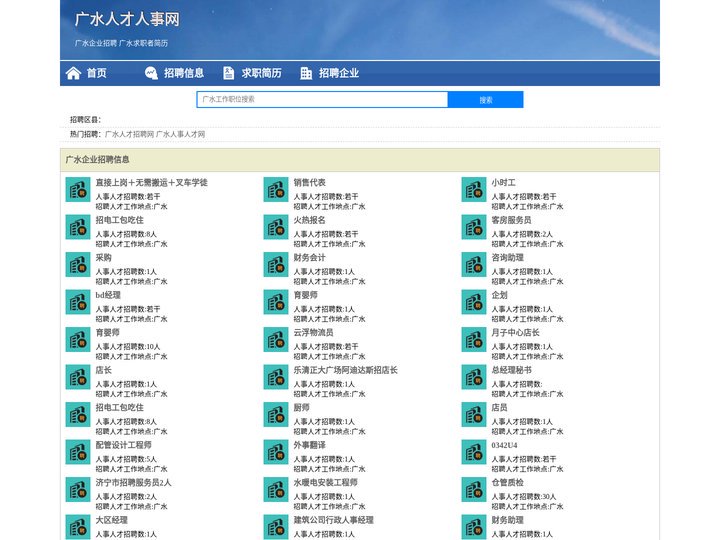
Task: Click the job icon next to 财务会计
Action: pos(276,264)
